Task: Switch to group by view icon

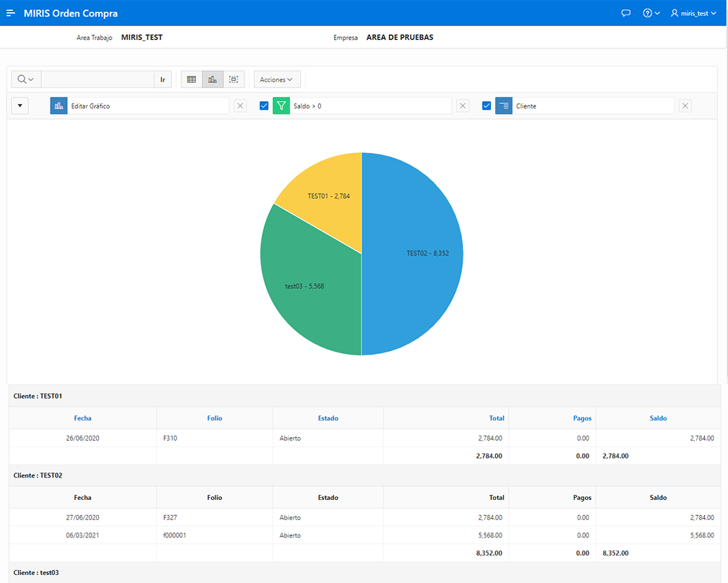Action: click(234, 79)
